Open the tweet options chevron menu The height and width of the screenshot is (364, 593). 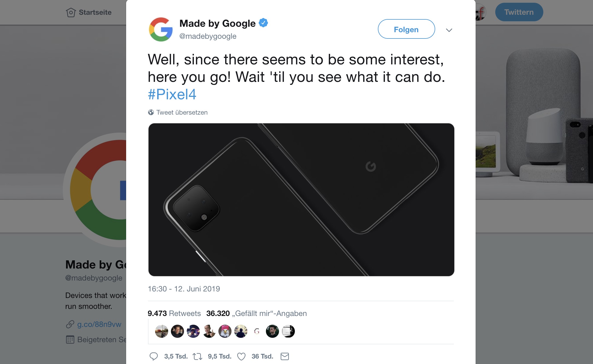tap(449, 30)
